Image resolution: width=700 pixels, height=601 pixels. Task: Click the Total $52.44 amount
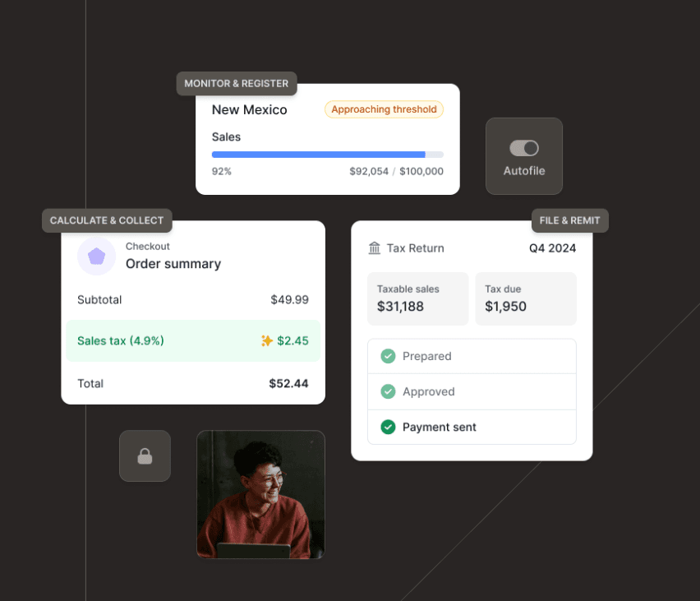pos(288,383)
